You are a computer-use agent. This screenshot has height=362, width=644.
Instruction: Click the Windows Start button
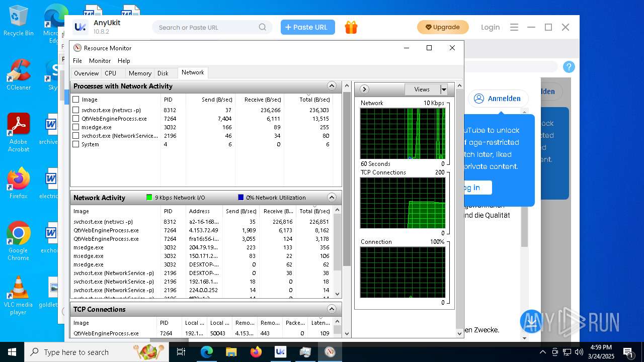[x=12, y=352]
